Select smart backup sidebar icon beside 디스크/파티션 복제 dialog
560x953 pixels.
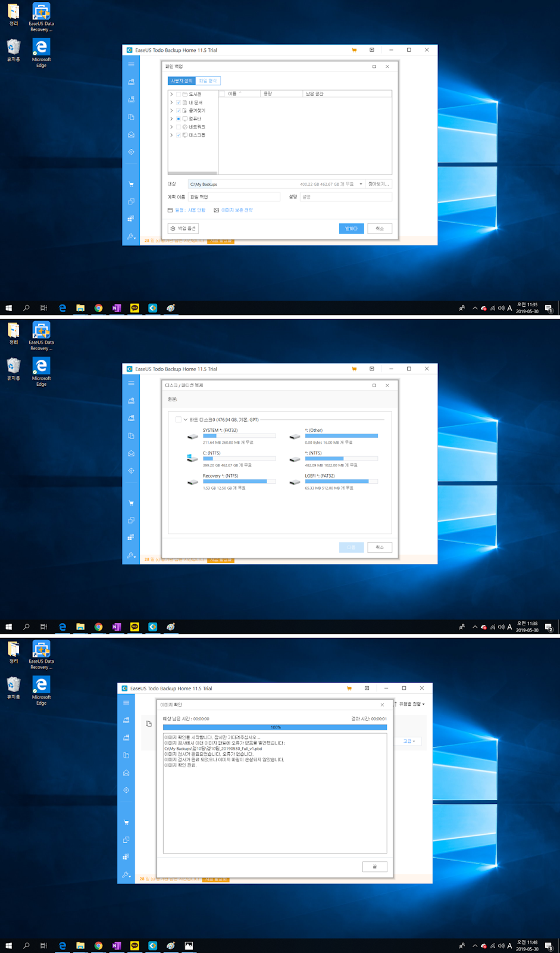pyautogui.click(x=131, y=471)
